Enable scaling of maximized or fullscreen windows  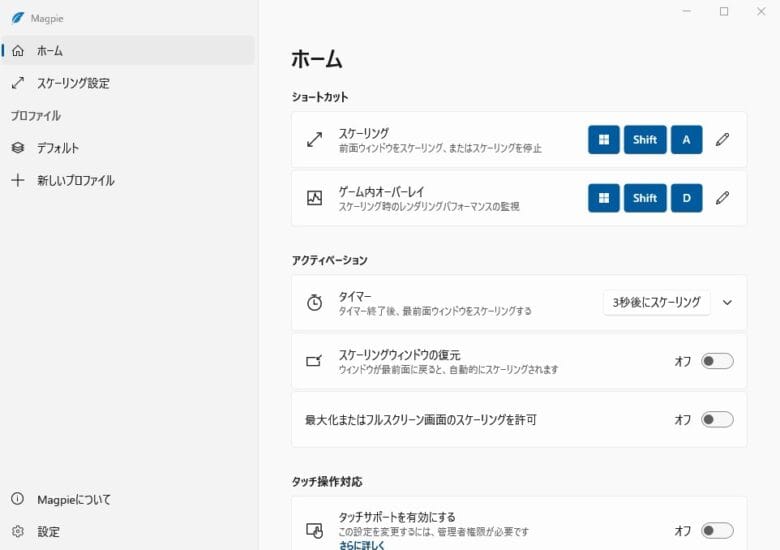(717, 420)
